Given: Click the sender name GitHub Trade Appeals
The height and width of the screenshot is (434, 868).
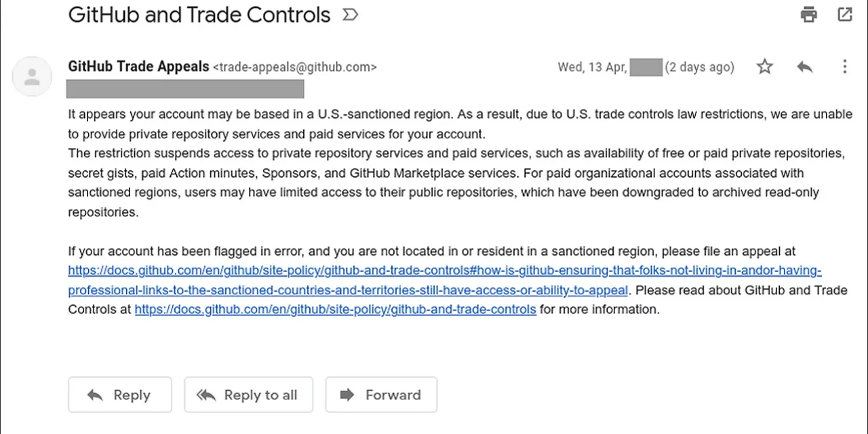Looking at the screenshot, I should click(138, 66).
